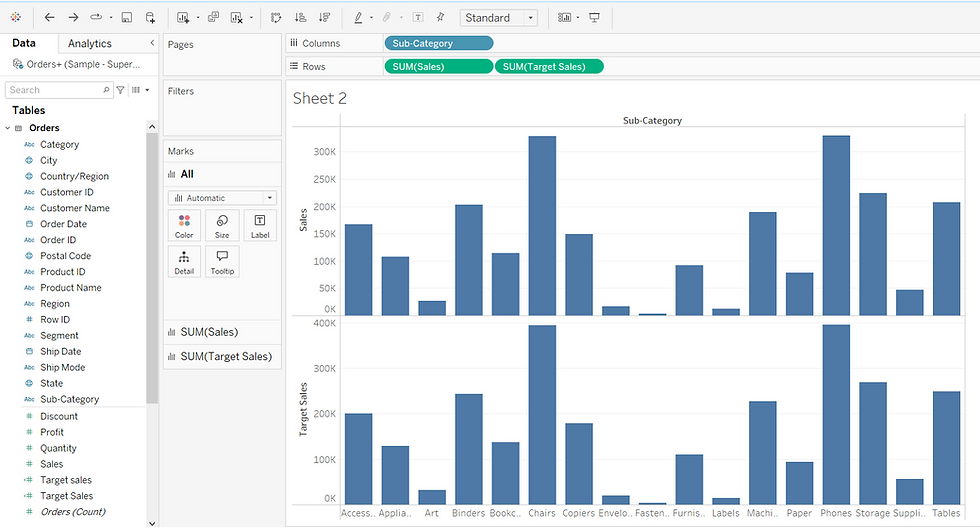Select the Order Date field

tap(63, 224)
